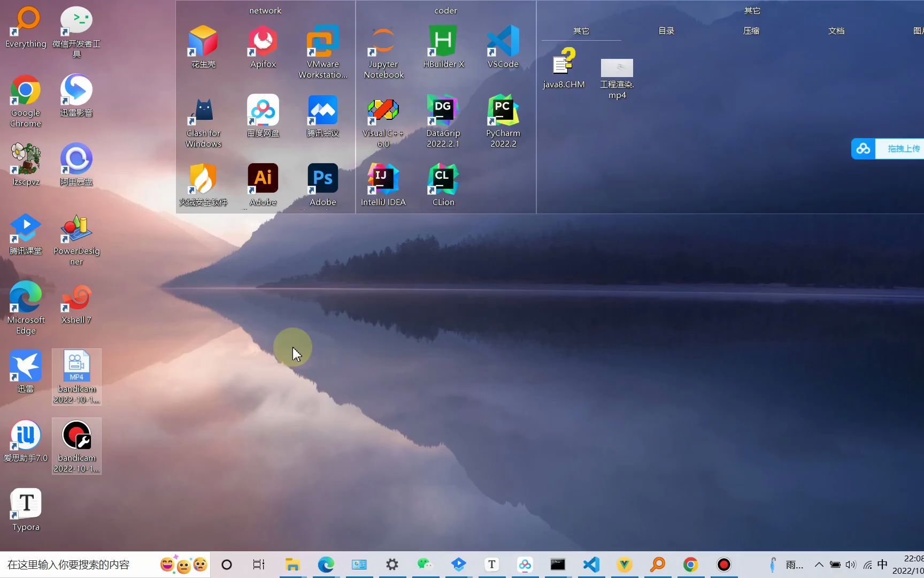Select the 爱思助手7.0 desktop shortcut
The image size is (924, 578).
tap(26, 441)
